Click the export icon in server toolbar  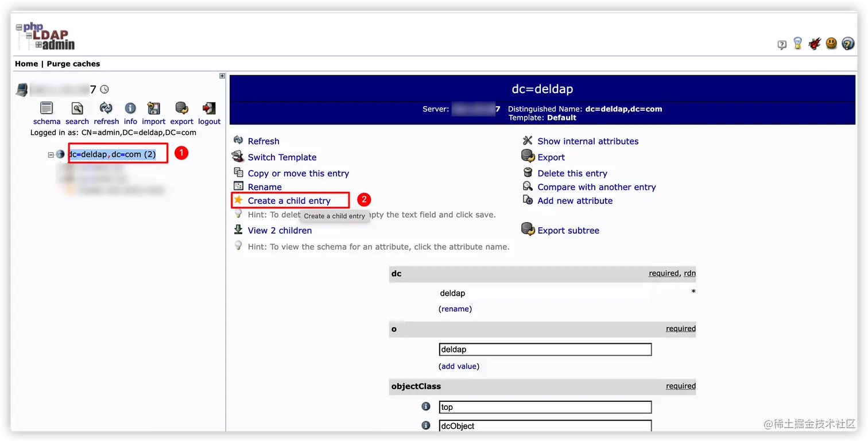pos(182,108)
